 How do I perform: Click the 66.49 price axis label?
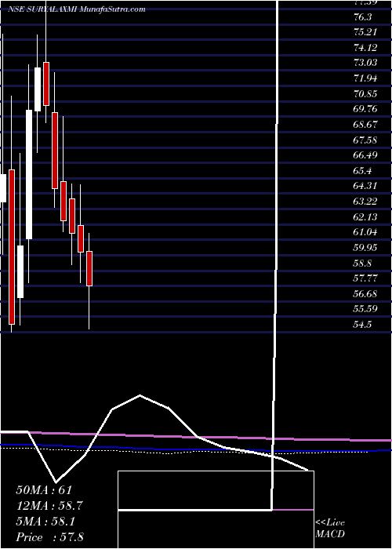[x=365, y=155]
